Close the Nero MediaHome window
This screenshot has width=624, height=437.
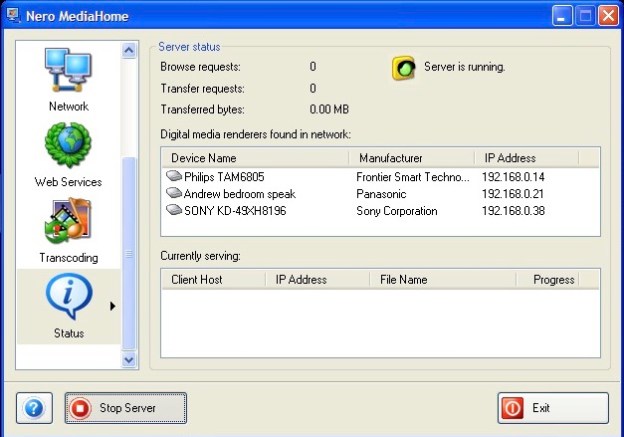[608, 16]
